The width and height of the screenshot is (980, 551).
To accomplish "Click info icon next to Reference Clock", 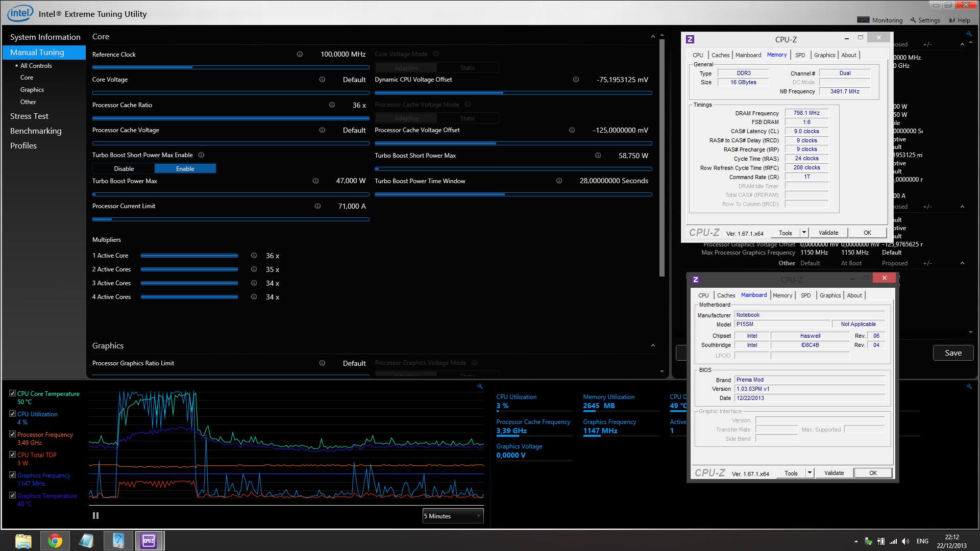I will [x=300, y=54].
